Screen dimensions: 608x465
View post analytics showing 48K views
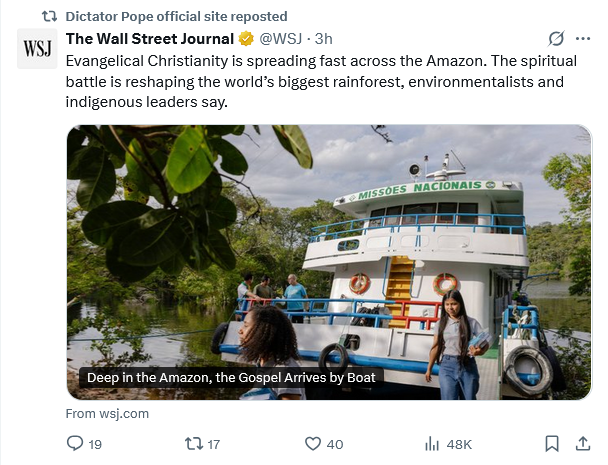448,444
